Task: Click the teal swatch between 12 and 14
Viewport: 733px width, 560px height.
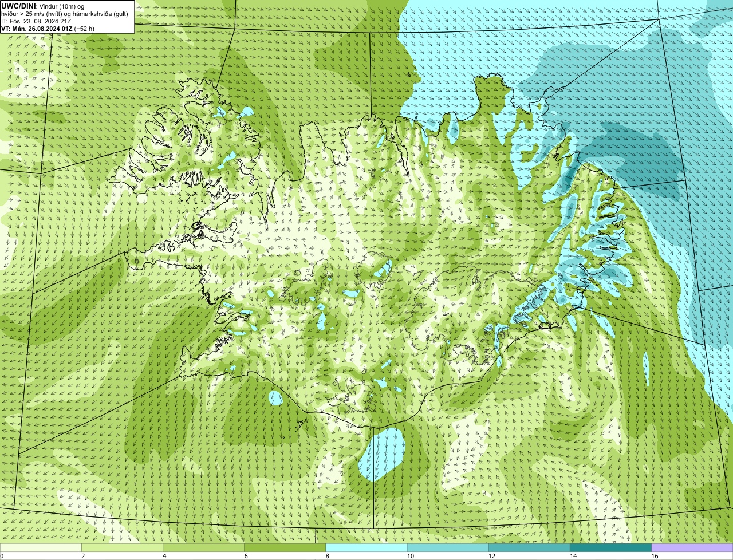Action: coord(530,547)
